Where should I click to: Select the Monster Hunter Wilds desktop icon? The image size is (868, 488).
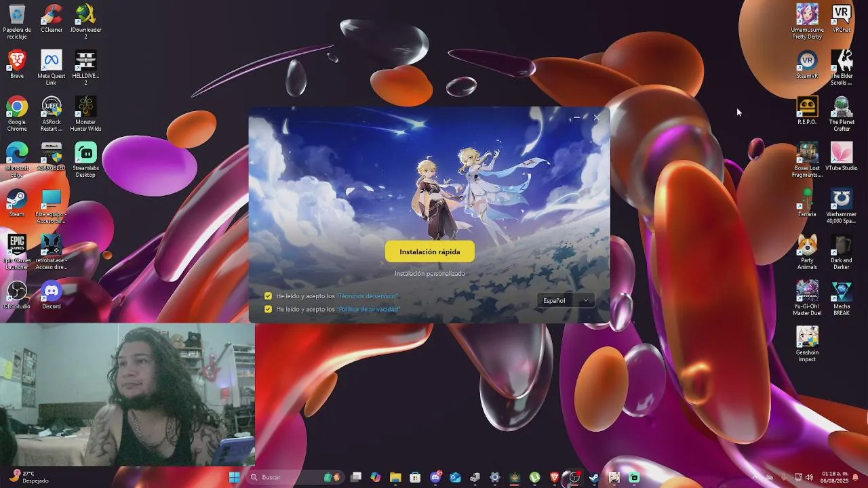click(x=85, y=114)
